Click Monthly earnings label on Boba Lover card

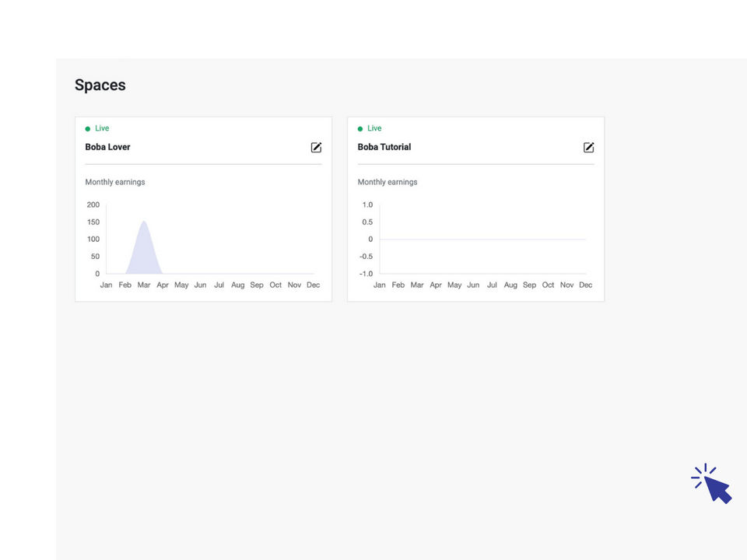(x=115, y=182)
